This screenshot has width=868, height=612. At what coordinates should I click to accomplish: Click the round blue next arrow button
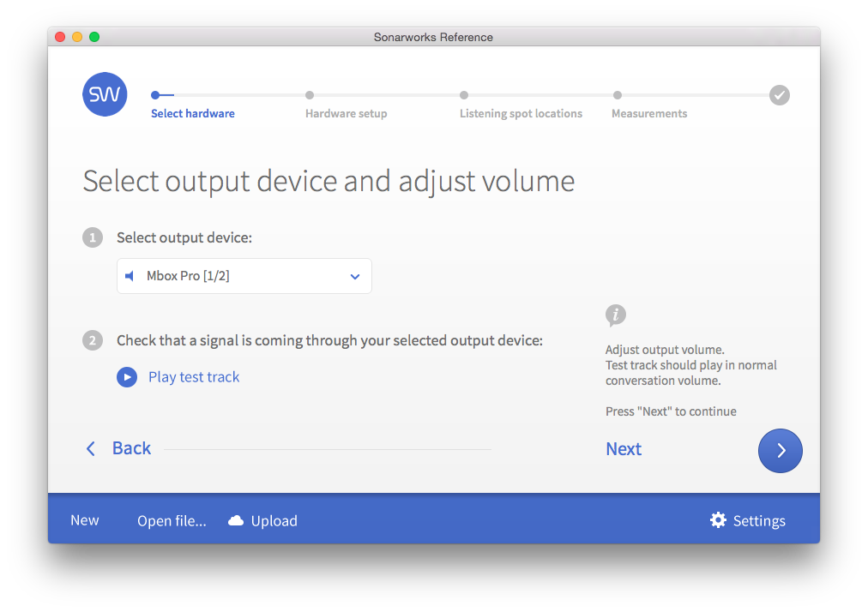pos(780,450)
